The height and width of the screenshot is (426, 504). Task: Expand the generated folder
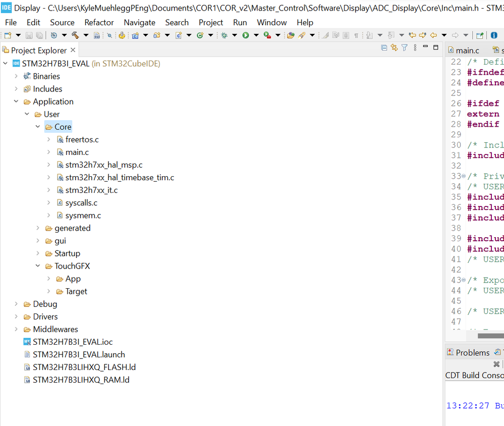(38, 228)
